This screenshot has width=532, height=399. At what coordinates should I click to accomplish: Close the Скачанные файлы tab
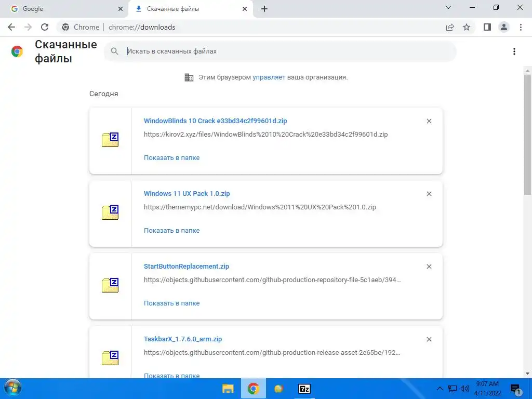245,9
